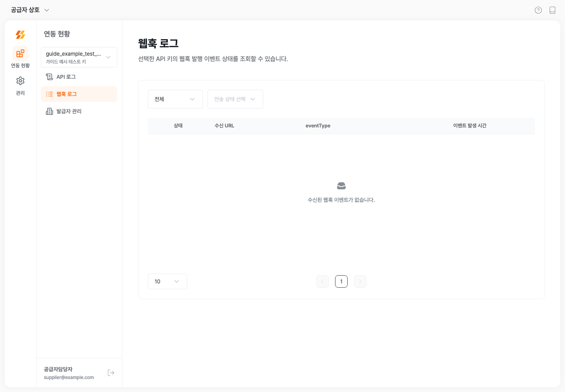565x392 pixels.
Task: Click the eventType column header
Action: tap(318, 126)
